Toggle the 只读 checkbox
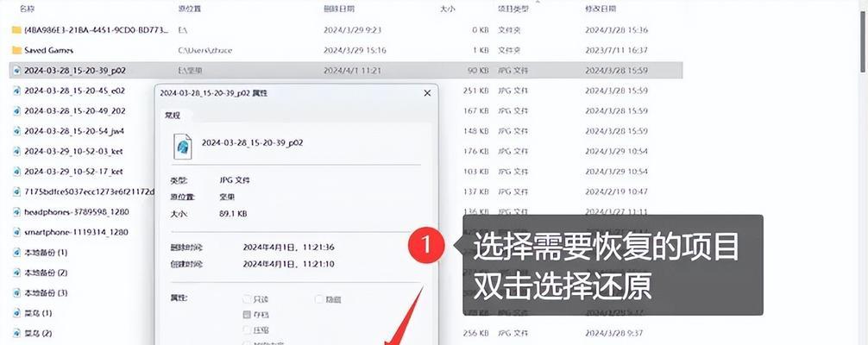Screen dimensions: 868x345 click(x=247, y=299)
